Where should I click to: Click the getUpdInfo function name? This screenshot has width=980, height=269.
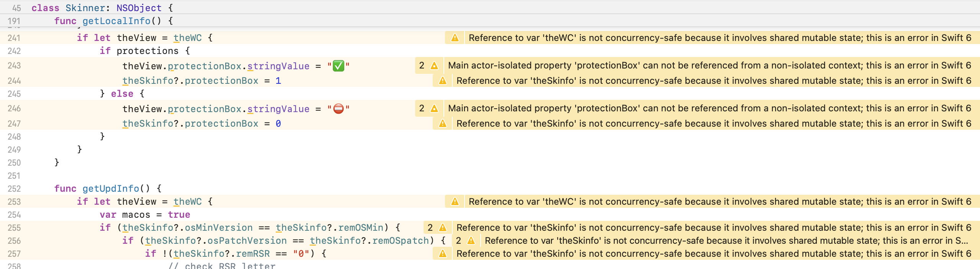111,189
